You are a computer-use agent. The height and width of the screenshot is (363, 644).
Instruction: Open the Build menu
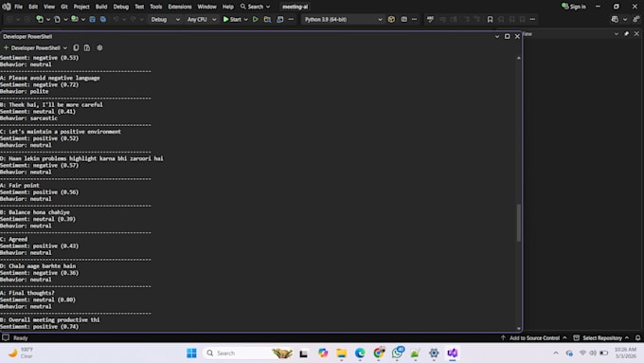[101, 7]
